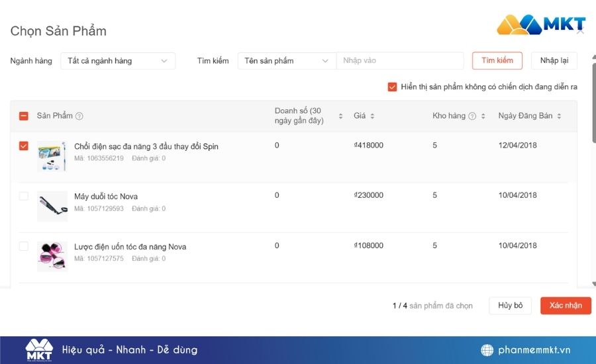Click the date 12/04/2018
596x364 pixels.
(517, 145)
